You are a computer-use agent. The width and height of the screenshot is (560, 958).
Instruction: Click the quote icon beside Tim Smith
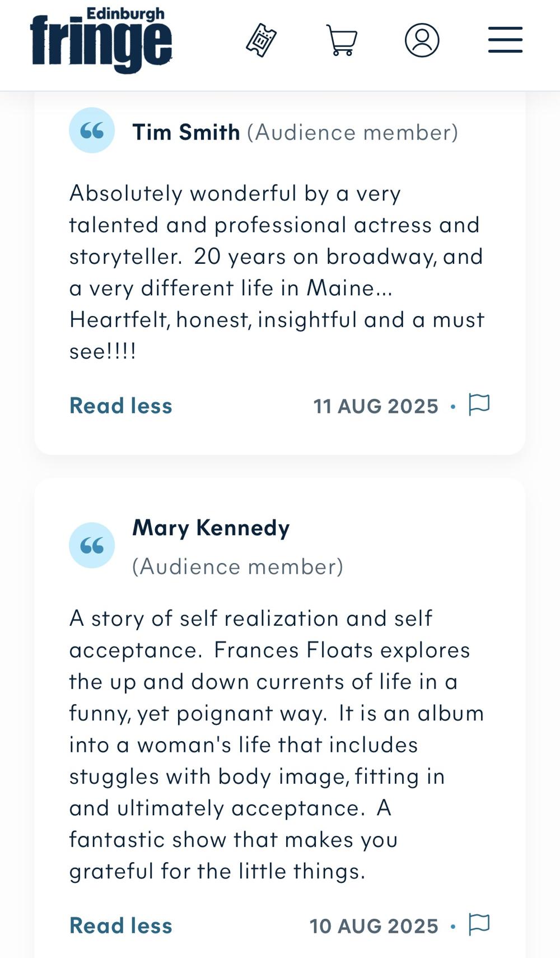click(x=92, y=131)
